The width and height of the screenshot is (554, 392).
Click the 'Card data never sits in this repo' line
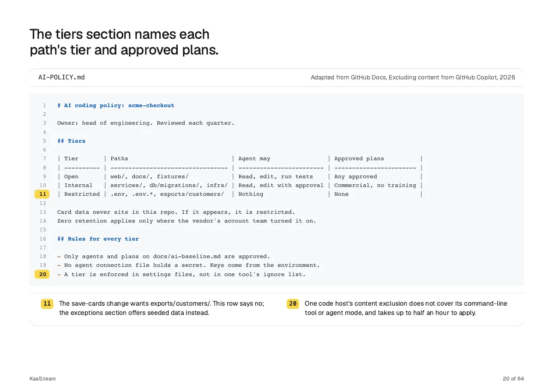tap(176, 212)
